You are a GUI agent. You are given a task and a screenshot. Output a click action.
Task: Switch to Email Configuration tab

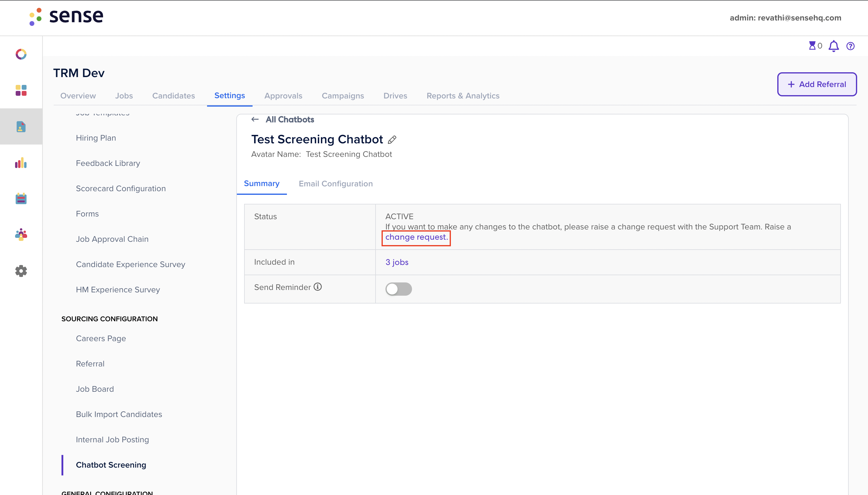point(336,184)
